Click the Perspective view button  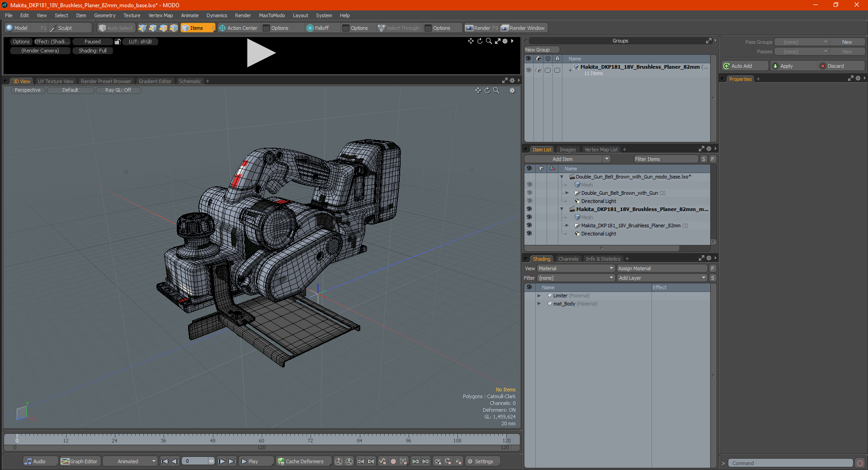[28, 90]
